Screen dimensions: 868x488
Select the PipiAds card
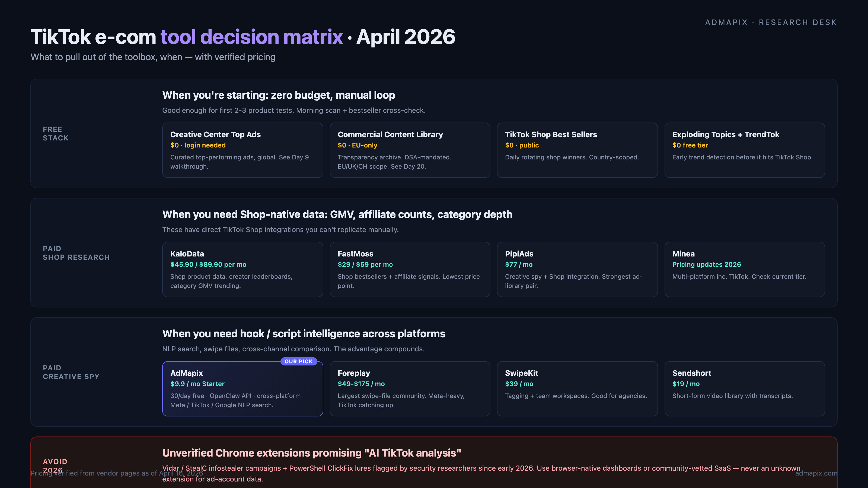tap(577, 269)
